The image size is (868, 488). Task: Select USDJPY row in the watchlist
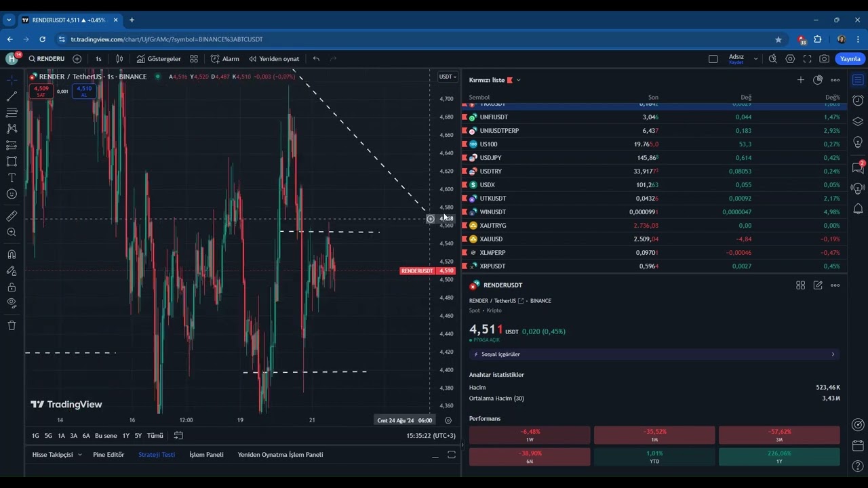654,158
